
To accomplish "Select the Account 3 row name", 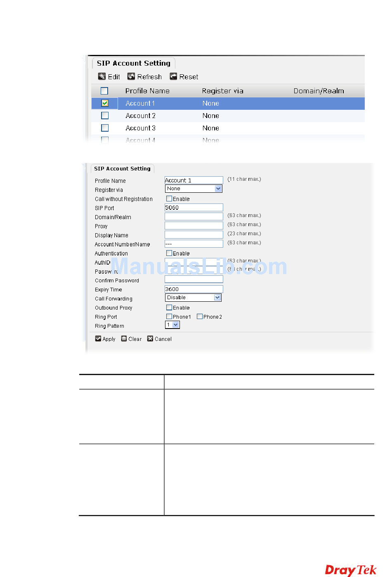I will [x=140, y=128].
